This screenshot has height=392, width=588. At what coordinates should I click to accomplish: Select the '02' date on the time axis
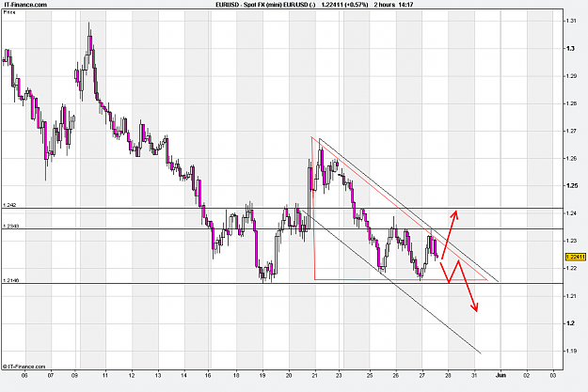[x=527, y=375]
